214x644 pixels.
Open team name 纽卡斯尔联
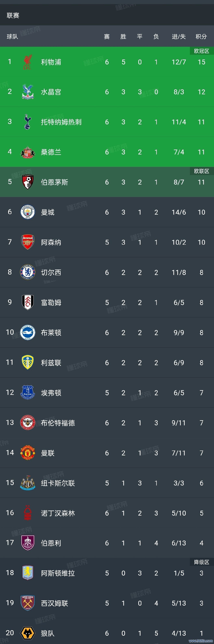click(x=58, y=483)
